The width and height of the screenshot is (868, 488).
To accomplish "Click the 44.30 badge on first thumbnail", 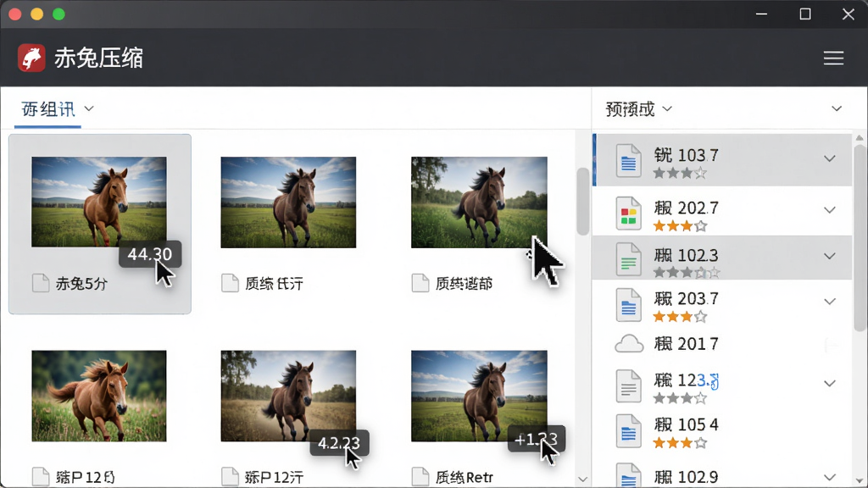I will [149, 254].
